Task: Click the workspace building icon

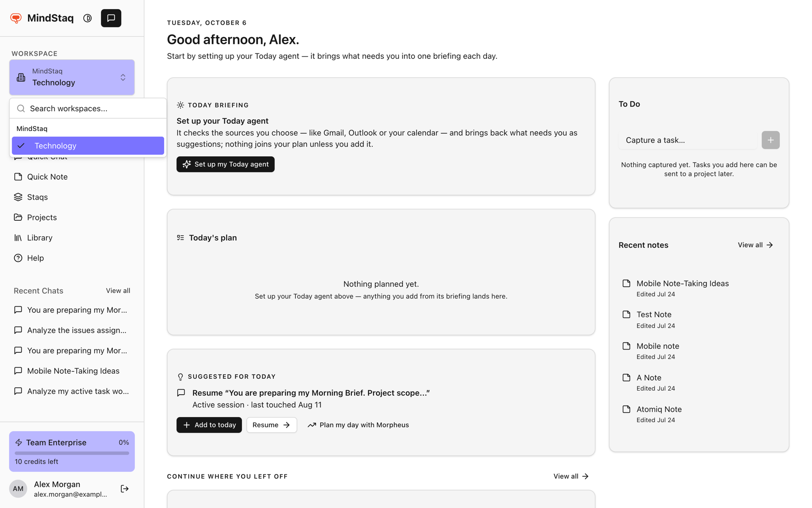Action: click(x=21, y=77)
